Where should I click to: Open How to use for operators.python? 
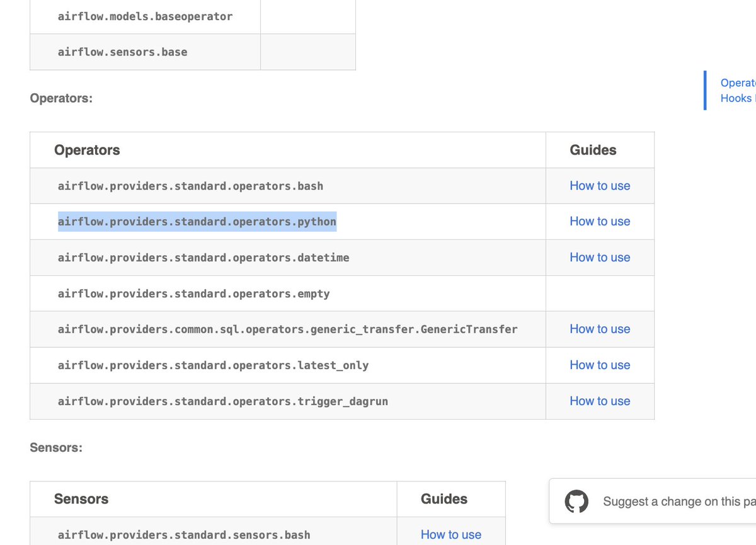(600, 221)
